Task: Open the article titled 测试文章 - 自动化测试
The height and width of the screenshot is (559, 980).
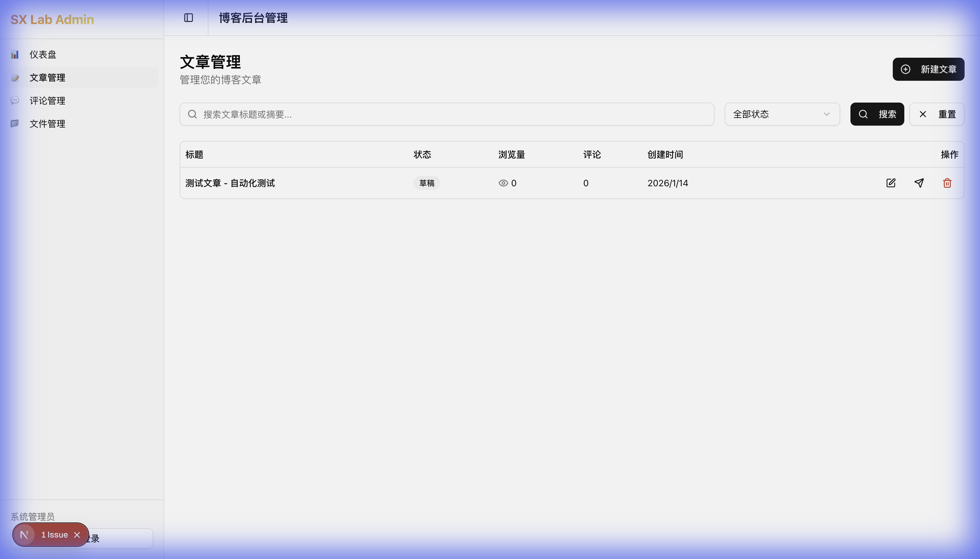Action: point(230,183)
